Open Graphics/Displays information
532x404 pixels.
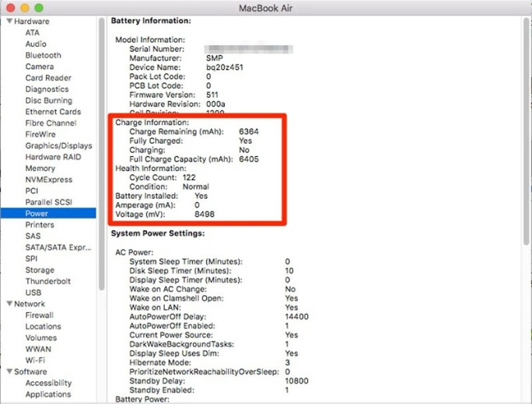click(x=58, y=146)
